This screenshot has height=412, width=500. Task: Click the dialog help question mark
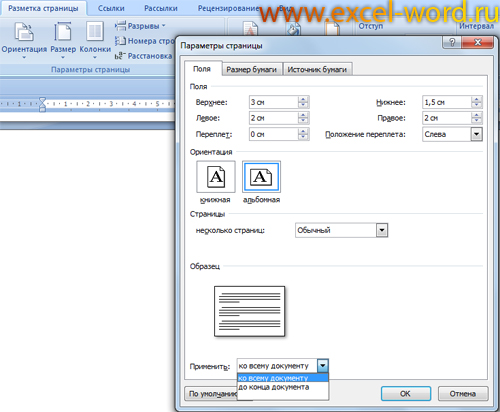[452, 42]
